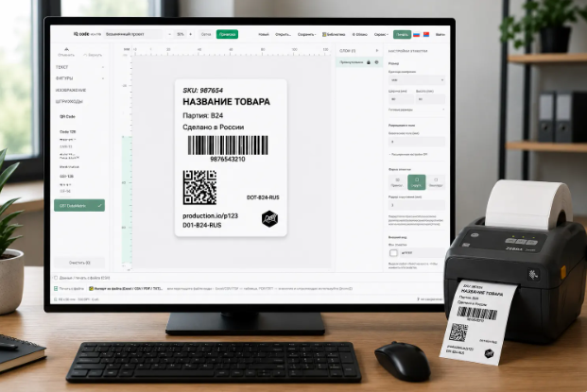Expand the ТЕКСТ section
Viewport: 587px width, 392px height.
79,67
